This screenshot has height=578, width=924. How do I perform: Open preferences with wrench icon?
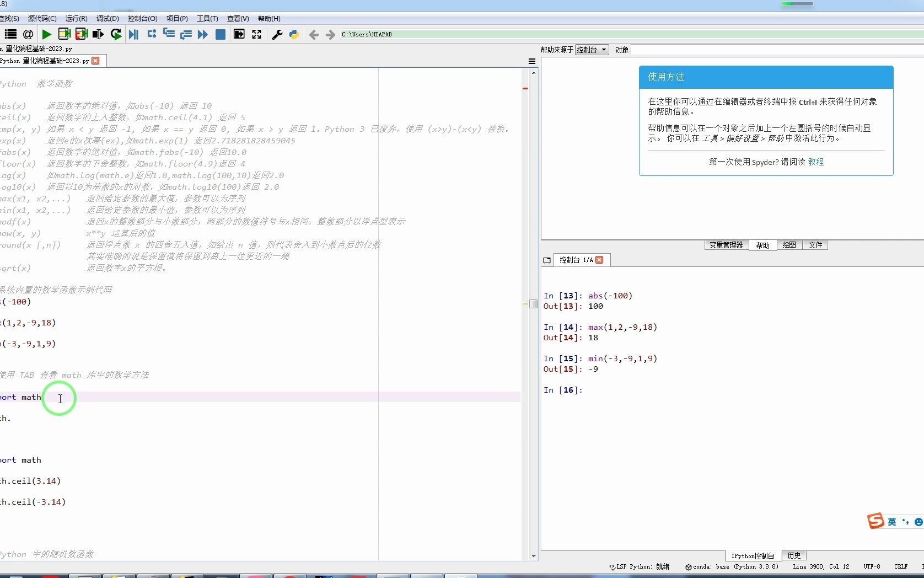tap(277, 34)
